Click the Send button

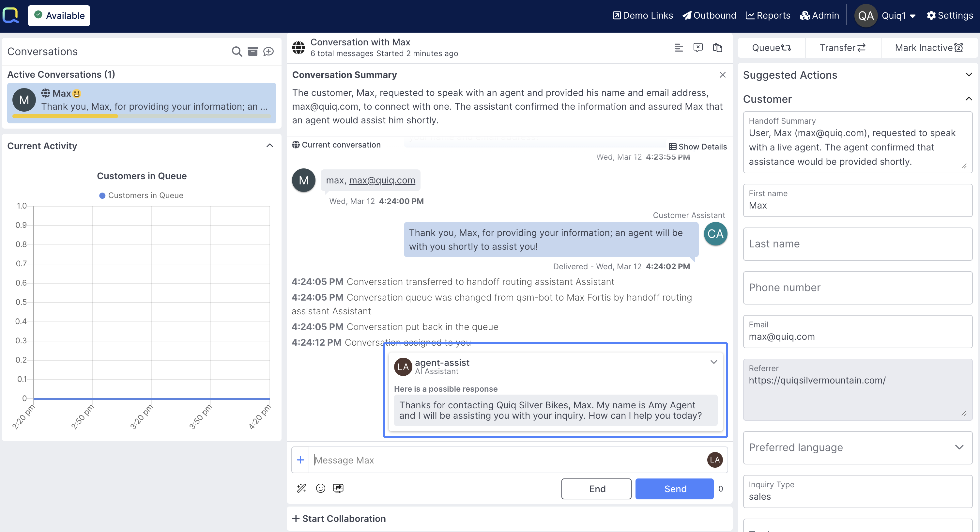pos(675,489)
